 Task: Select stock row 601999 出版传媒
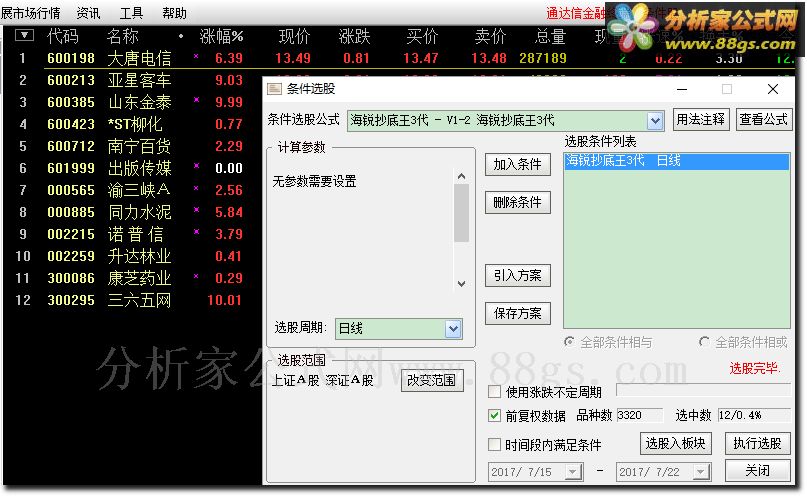coord(132,168)
